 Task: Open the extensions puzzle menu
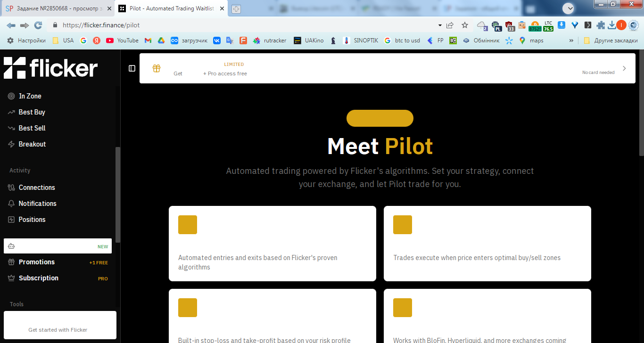[x=601, y=25]
